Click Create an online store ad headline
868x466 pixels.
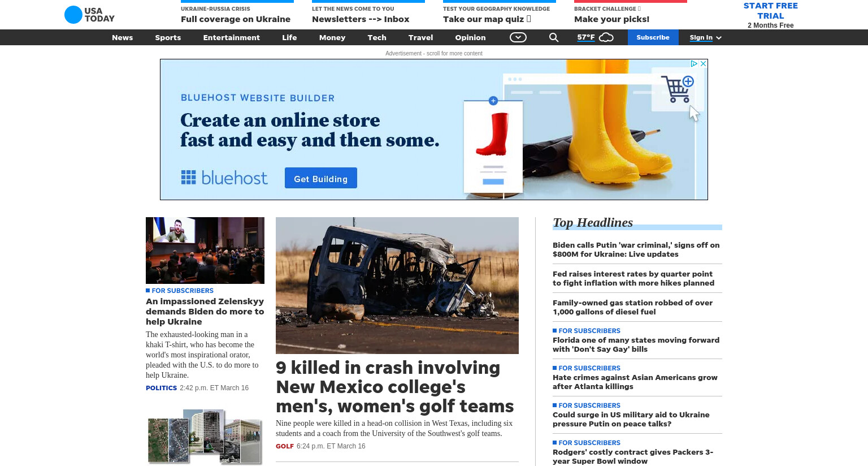pos(310,130)
